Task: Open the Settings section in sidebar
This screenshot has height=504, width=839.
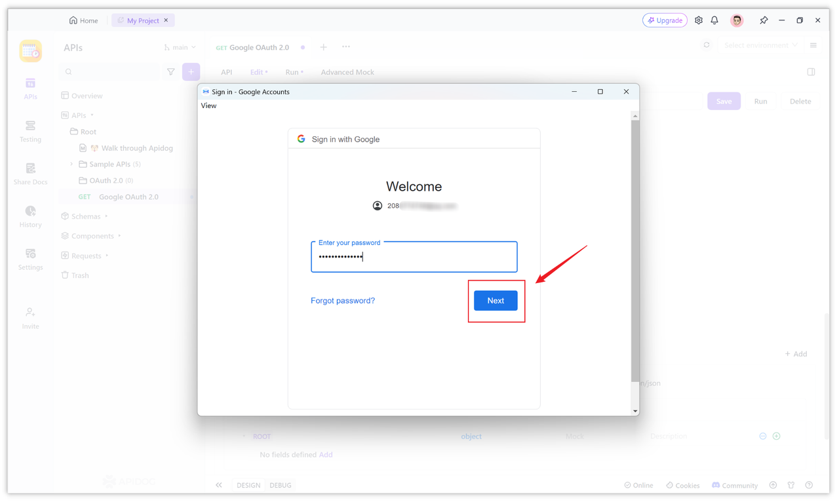Action: pos(30,259)
